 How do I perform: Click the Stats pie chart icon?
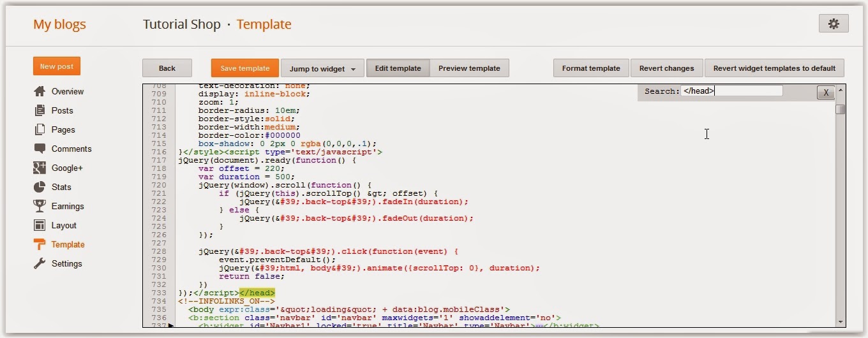pos(40,187)
